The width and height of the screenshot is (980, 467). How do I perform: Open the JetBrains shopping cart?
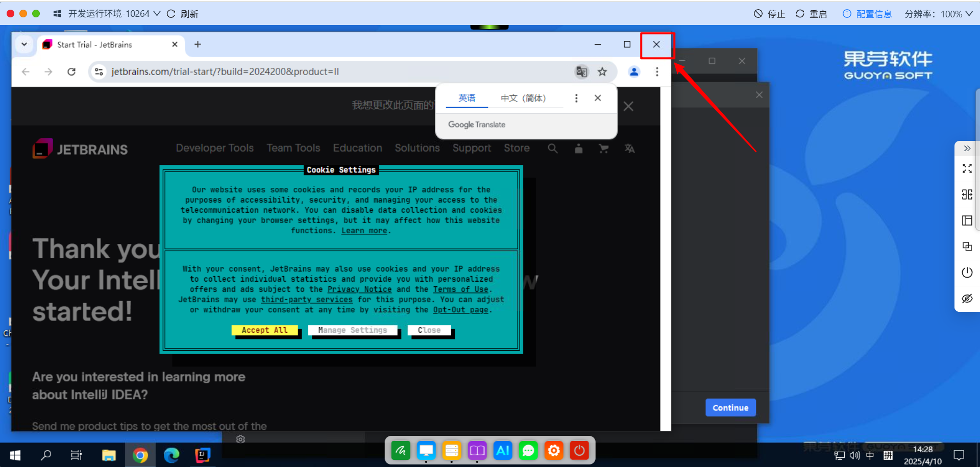coord(604,149)
